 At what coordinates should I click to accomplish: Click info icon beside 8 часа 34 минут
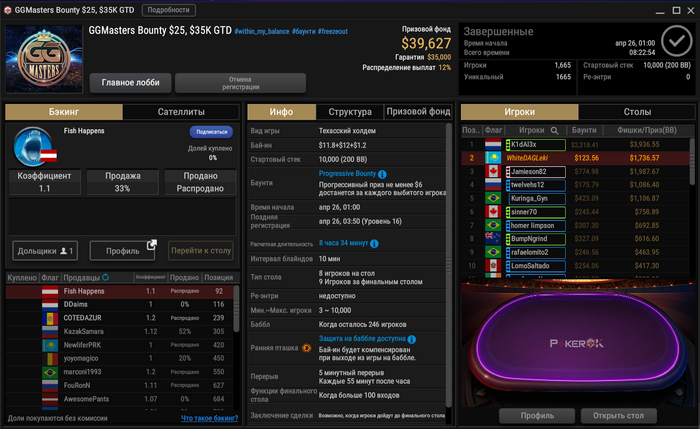(x=374, y=244)
